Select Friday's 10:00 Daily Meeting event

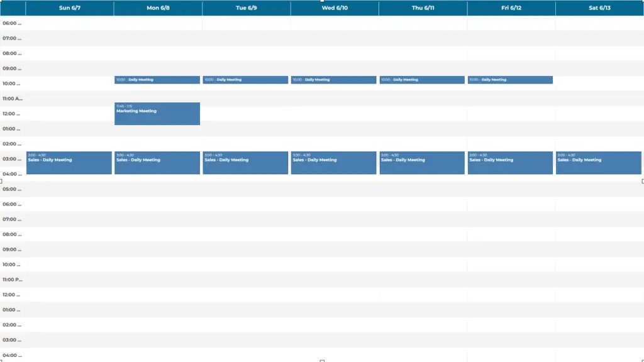(510, 80)
